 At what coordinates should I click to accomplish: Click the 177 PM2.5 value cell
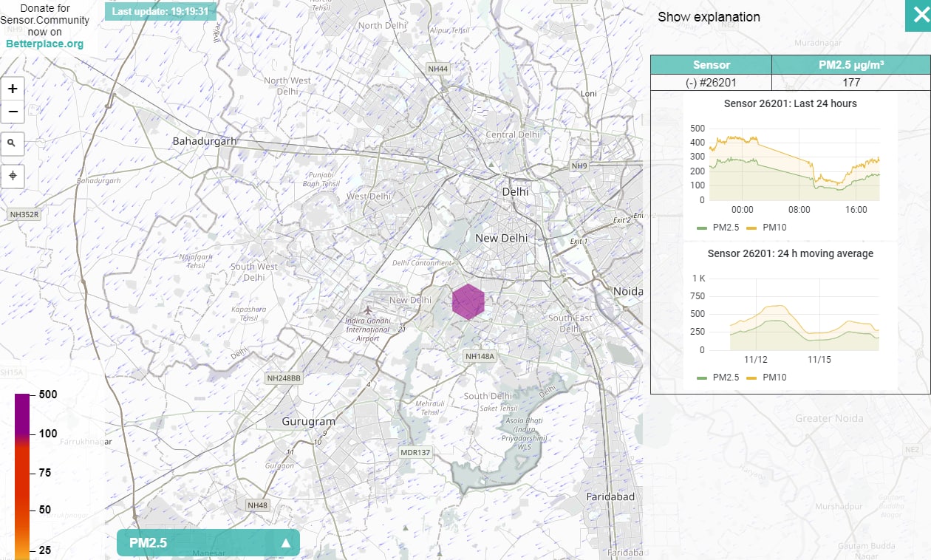click(850, 83)
